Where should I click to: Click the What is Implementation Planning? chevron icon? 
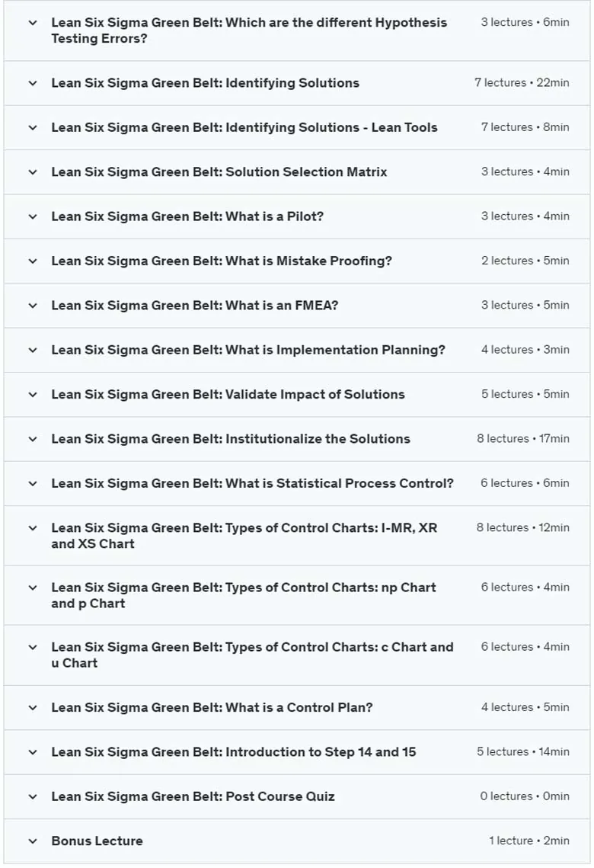tap(33, 350)
